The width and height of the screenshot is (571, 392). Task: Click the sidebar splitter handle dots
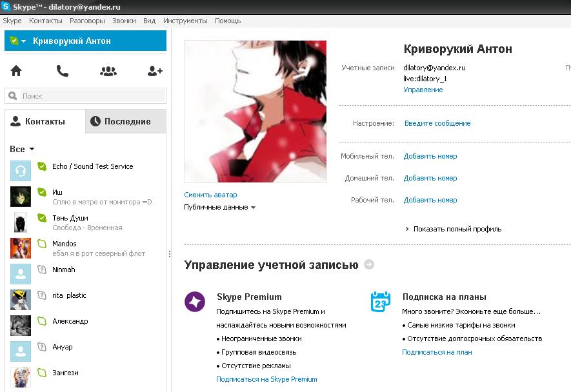click(169, 254)
